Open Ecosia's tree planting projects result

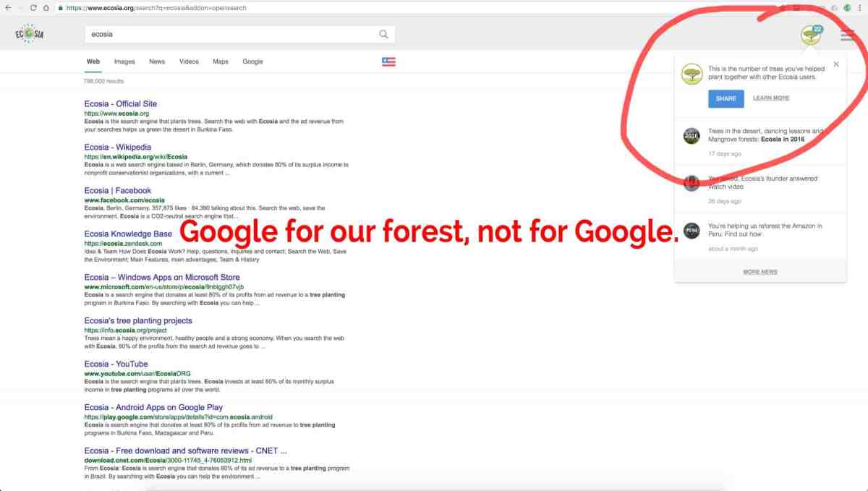pos(138,321)
